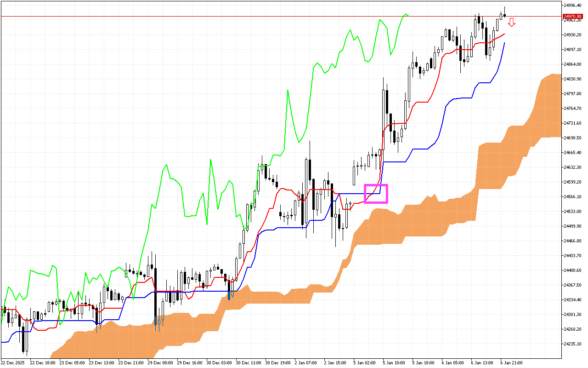Click the 24599.20 price axis label
This screenshot has width=588, height=368.
[x=572, y=182]
